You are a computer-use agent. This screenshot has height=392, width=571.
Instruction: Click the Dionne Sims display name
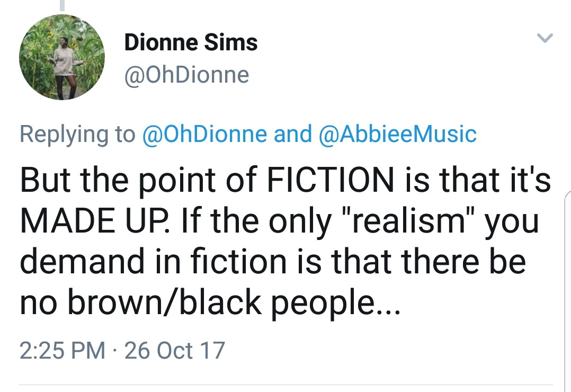191,42
